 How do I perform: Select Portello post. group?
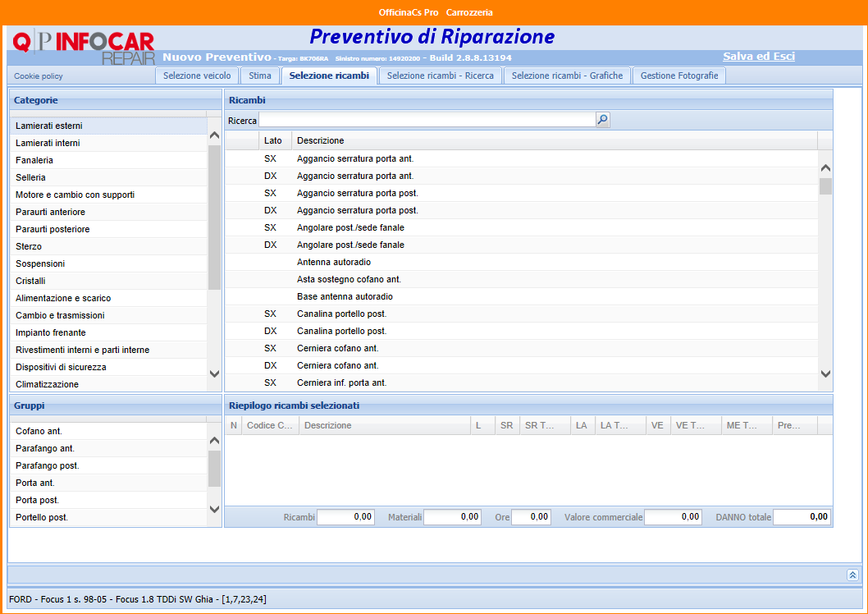108,516
